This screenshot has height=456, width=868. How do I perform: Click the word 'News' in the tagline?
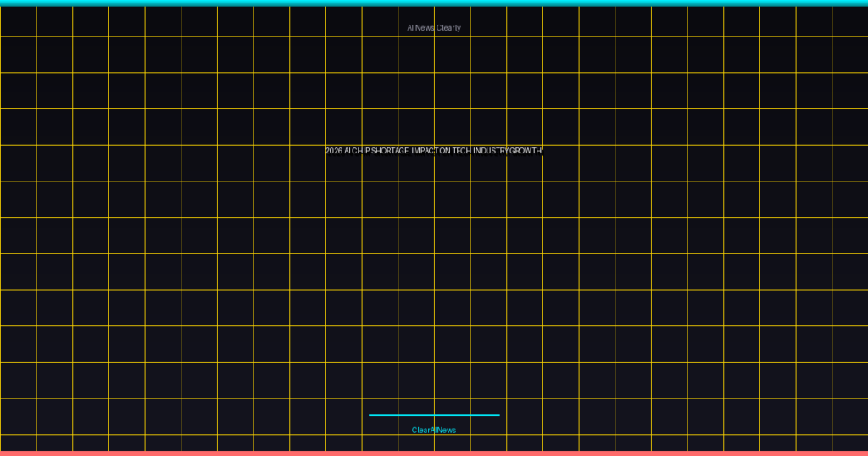(425, 28)
